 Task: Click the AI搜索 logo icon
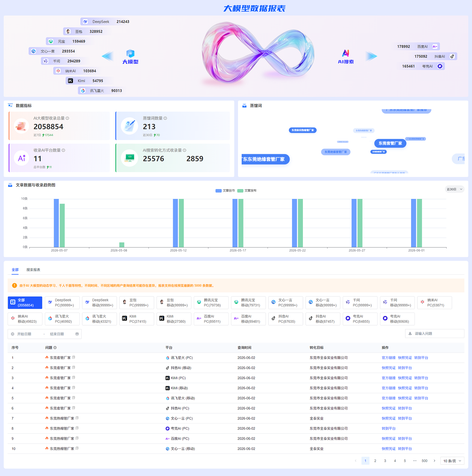tap(346, 53)
